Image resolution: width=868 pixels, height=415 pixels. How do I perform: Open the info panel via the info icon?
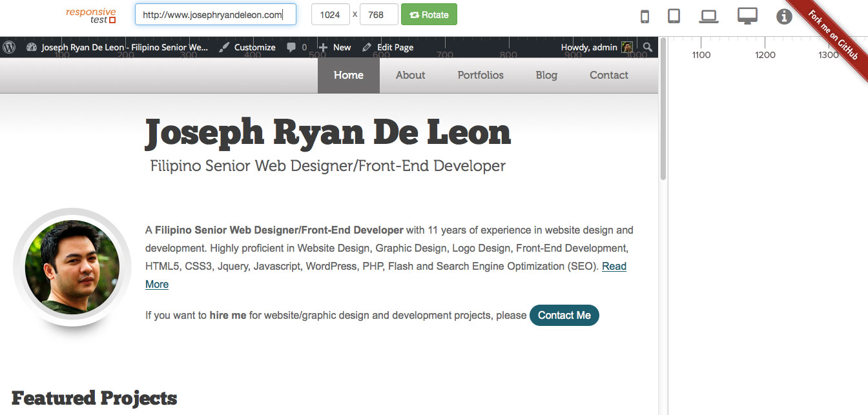(x=784, y=15)
